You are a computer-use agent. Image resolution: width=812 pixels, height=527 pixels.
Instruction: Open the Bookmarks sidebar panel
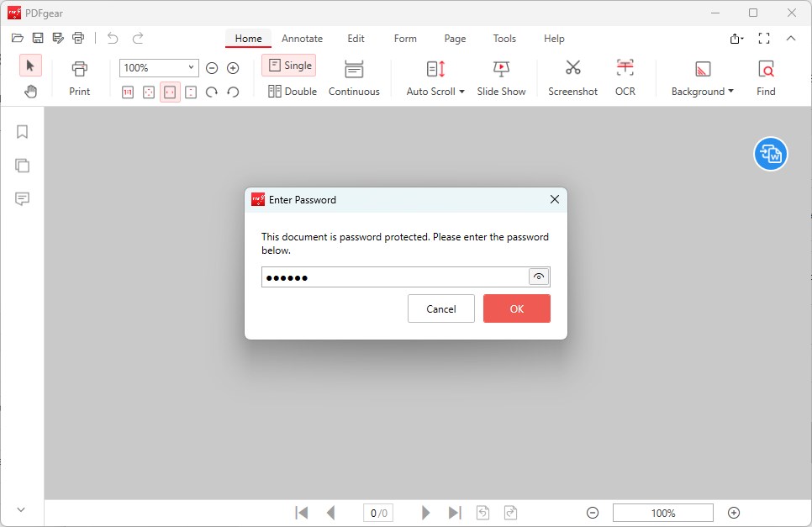coord(23,132)
